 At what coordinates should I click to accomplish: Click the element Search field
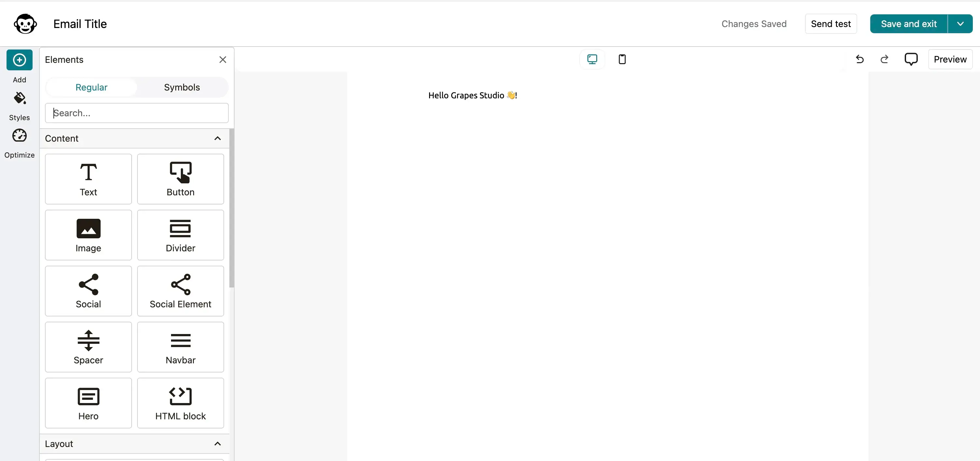[x=137, y=113]
